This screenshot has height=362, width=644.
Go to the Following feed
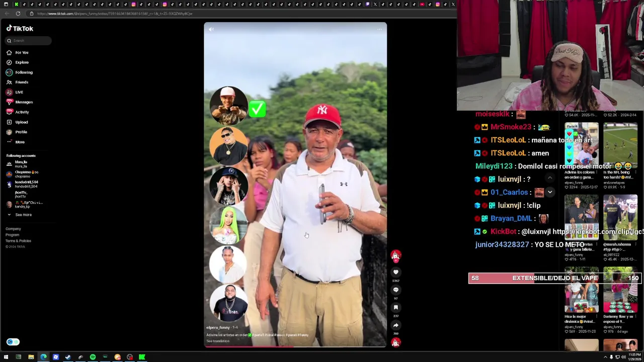[x=20, y=72]
